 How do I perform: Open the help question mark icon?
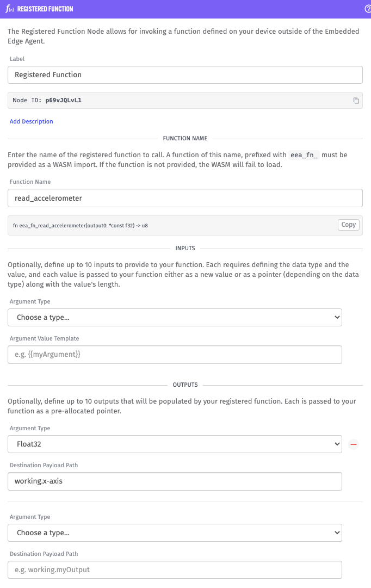[x=368, y=9]
